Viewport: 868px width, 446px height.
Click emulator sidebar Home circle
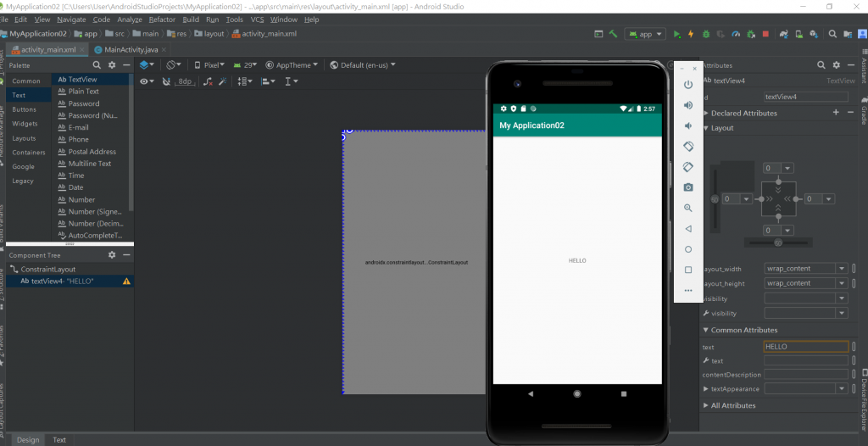[688, 249]
